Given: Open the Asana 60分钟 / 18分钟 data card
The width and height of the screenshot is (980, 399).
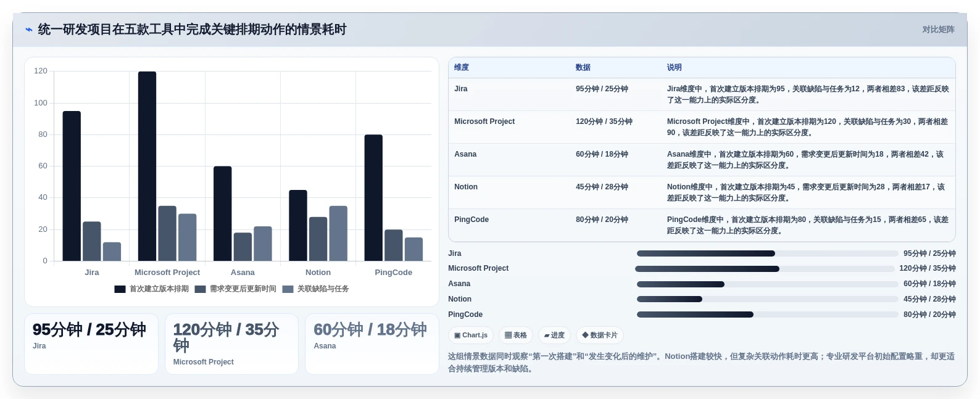Looking at the screenshot, I should 372,344.
